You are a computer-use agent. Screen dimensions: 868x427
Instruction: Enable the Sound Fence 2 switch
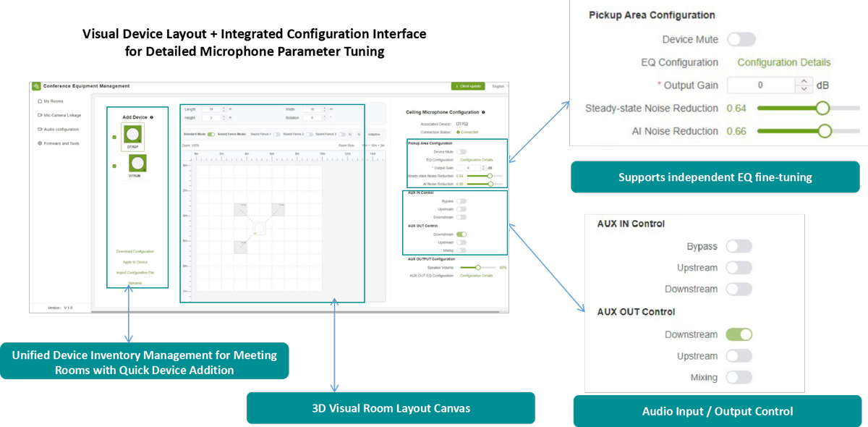pyautogui.click(x=310, y=134)
